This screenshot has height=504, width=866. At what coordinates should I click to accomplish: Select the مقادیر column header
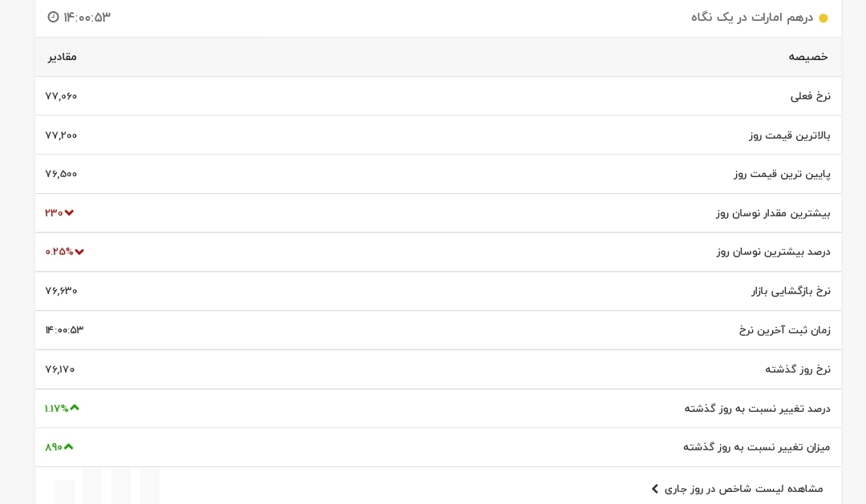62,57
